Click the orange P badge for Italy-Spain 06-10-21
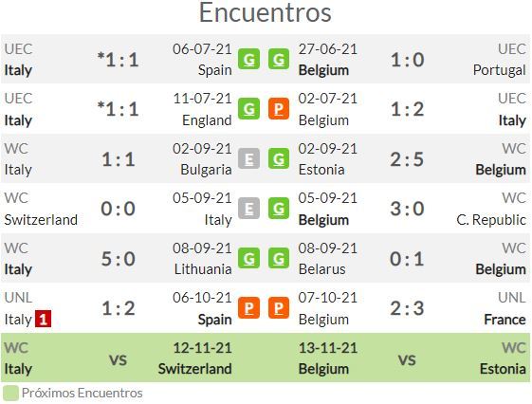The width and height of the screenshot is (532, 404). coord(248,307)
